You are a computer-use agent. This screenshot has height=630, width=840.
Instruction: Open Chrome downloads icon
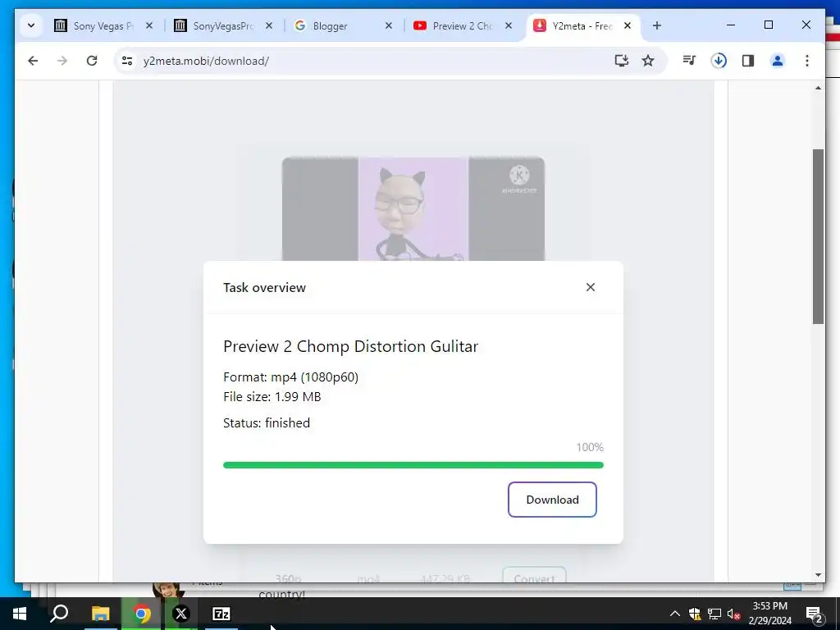pos(719,61)
